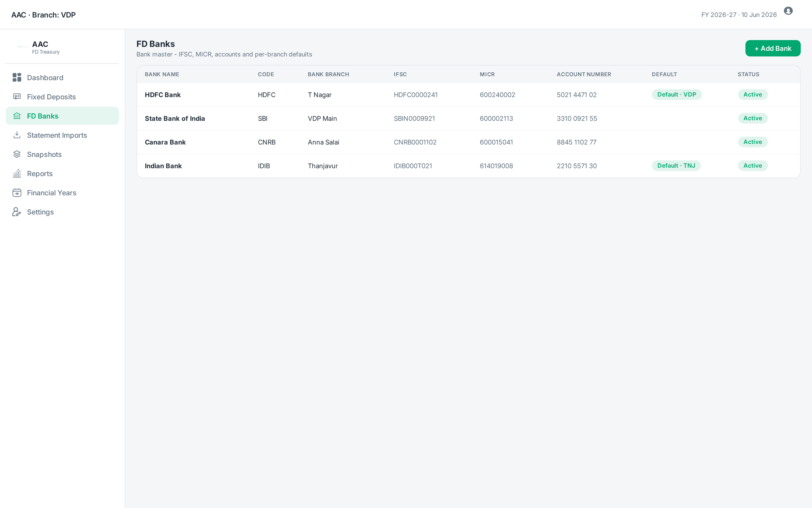The width and height of the screenshot is (812, 508).
Task: Go to Fixed Deposits
Action: [x=62, y=97]
